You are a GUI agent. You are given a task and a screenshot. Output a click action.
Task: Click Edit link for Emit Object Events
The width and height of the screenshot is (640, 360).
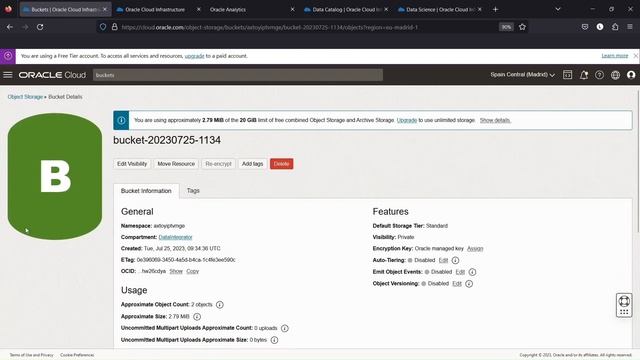pos(460,272)
